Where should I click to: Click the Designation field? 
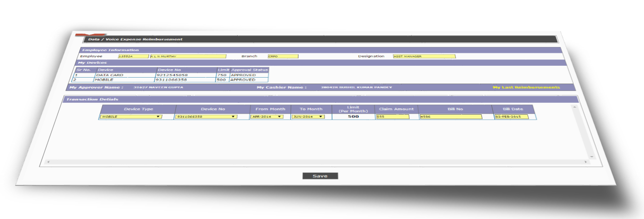point(424,56)
